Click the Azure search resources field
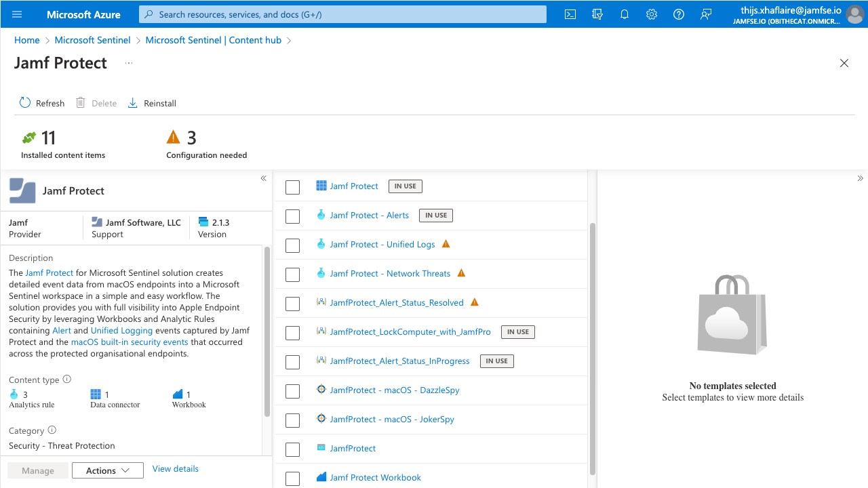The image size is (868, 488). click(342, 14)
